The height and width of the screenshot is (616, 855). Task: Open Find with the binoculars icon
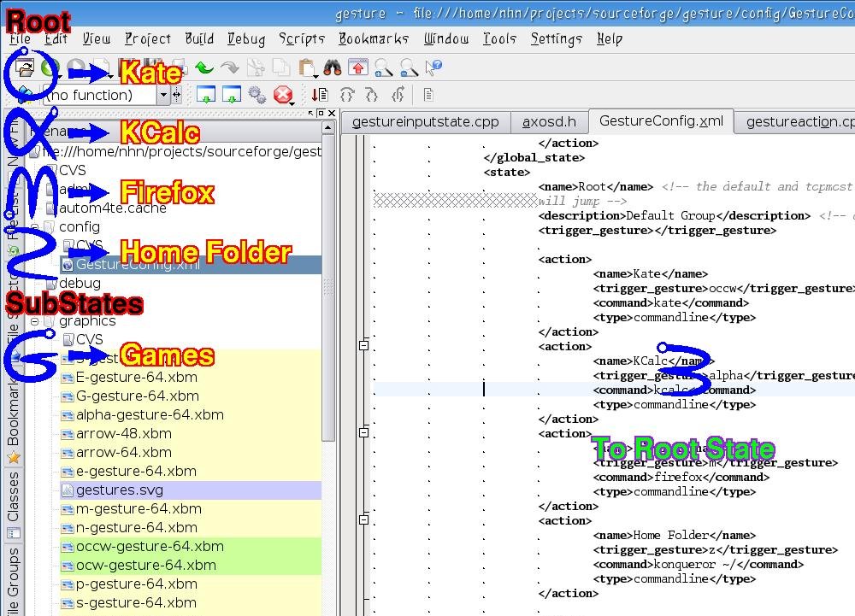coord(332,67)
